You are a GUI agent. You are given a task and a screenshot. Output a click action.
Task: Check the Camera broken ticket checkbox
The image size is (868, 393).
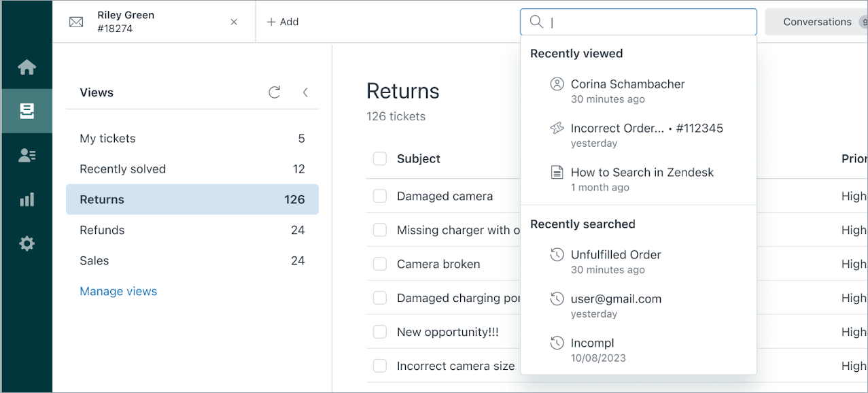click(x=379, y=264)
